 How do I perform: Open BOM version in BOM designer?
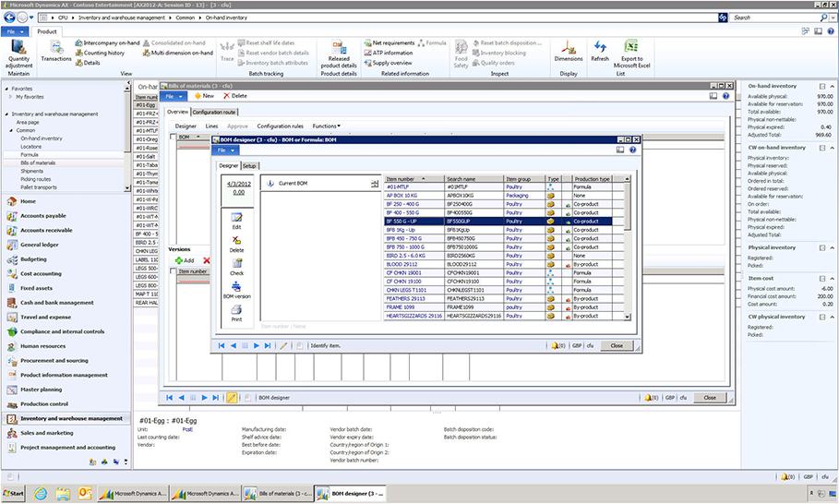(x=236, y=290)
